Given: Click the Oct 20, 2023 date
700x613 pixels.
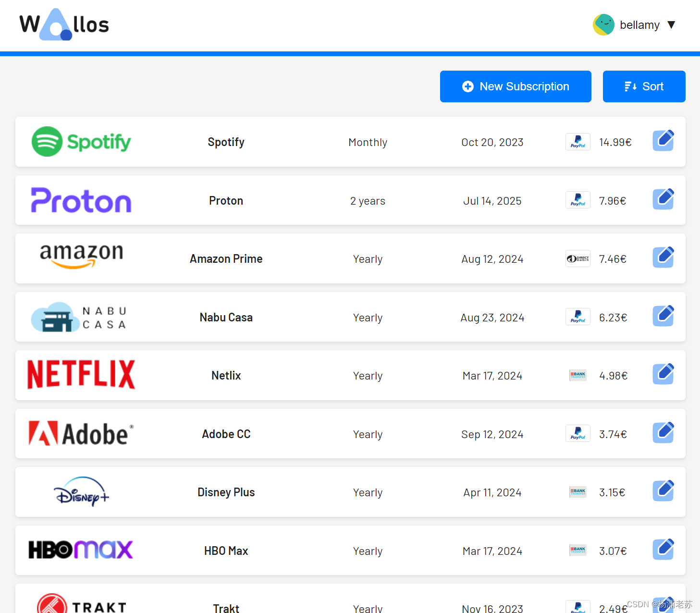Looking at the screenshot, I should [x=492, y=142].
